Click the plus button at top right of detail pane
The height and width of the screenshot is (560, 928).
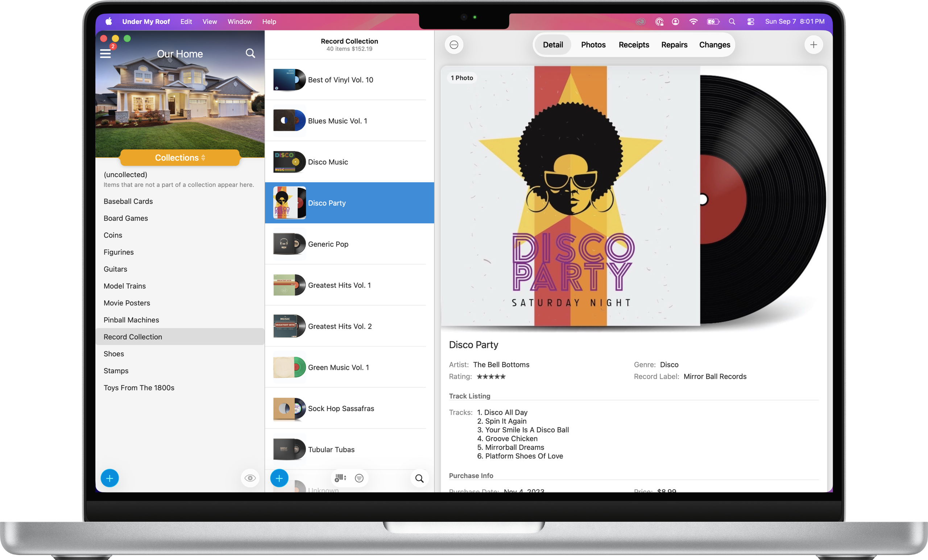(813, 45)
